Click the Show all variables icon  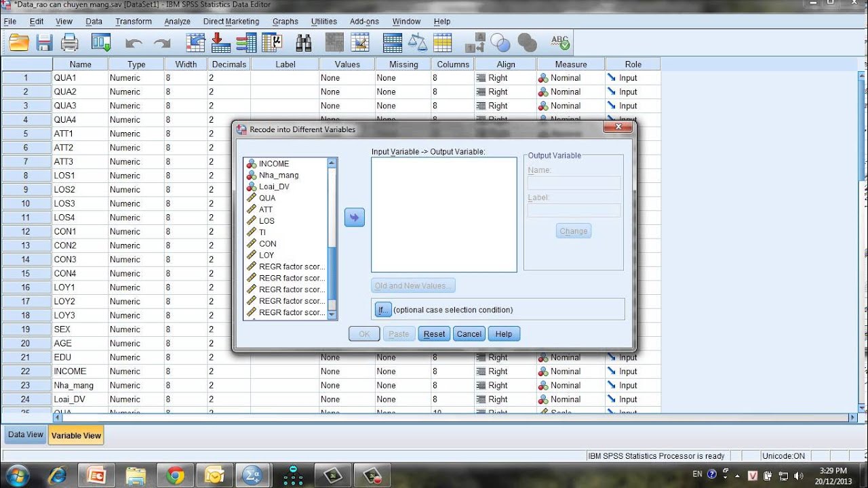pos(527,43)
